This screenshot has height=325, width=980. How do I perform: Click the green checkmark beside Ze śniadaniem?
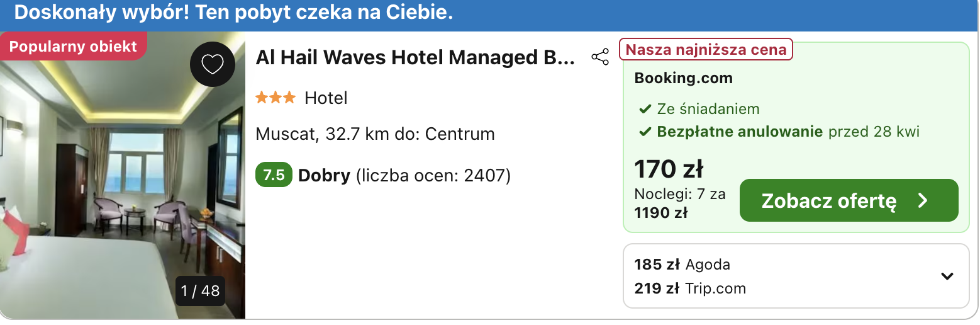click(644, 109)
